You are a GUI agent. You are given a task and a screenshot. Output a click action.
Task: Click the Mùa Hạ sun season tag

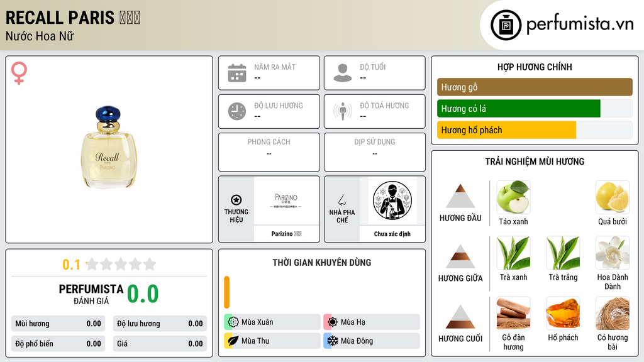pyautogui.click(x=372, y=322)
